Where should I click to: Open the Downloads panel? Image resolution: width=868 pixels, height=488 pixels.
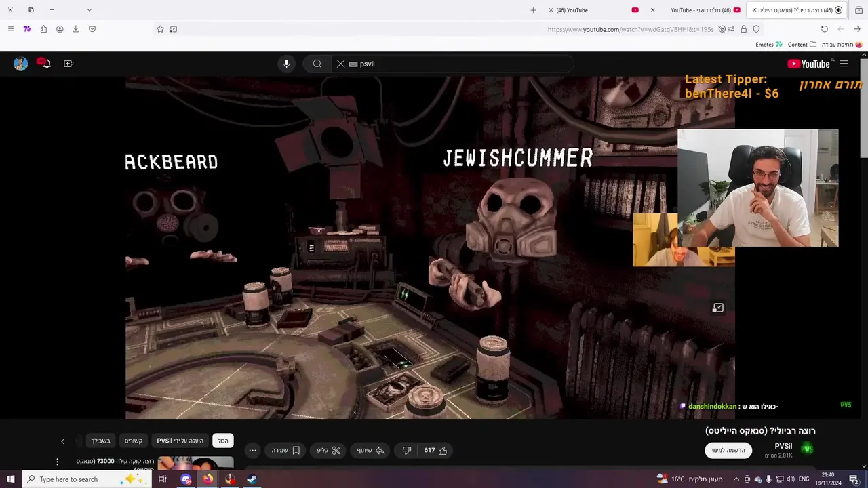(x=75, y=29)
